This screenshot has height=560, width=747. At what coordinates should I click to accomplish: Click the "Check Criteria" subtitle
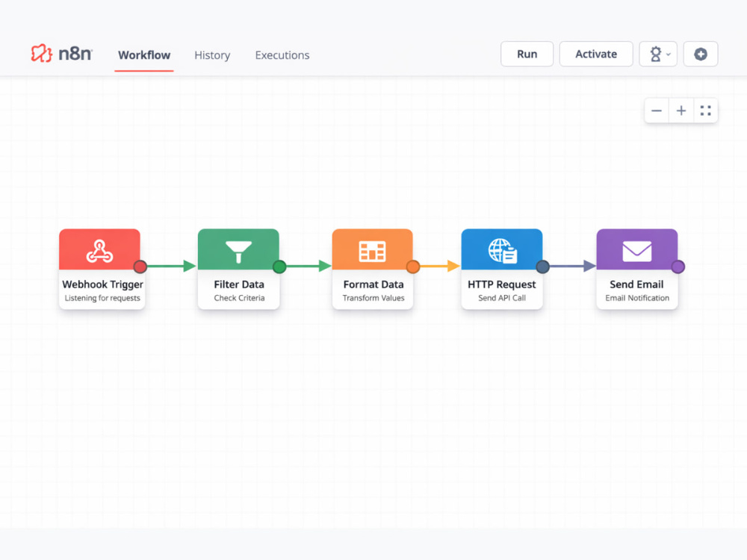(x=239, y=298)
